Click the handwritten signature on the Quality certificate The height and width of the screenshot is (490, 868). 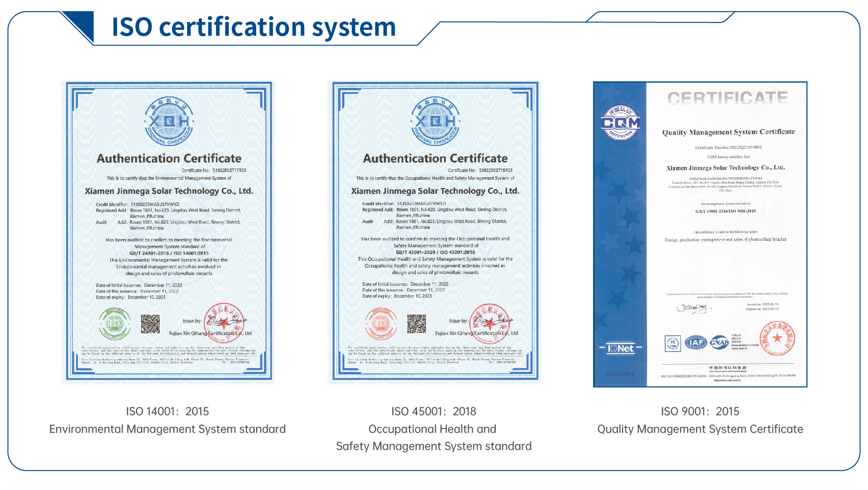(x=694, y=308)
